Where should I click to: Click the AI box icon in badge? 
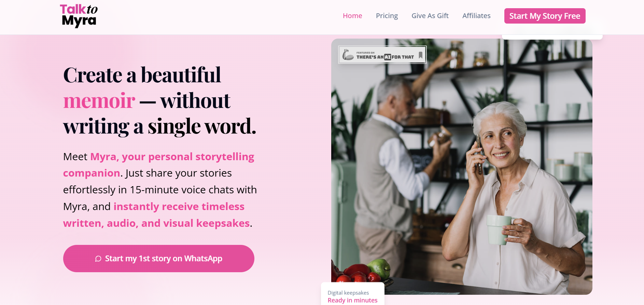[387, 57]
